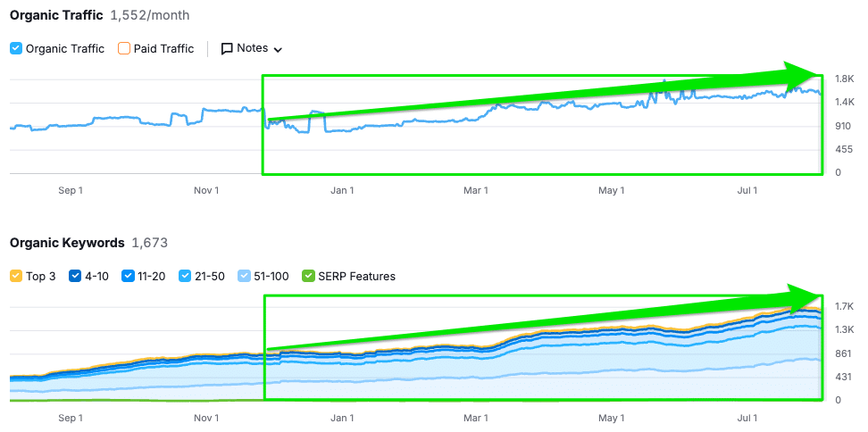Expand the Notes dropdown chevron

pyautogui.click(x=278, y=49)
